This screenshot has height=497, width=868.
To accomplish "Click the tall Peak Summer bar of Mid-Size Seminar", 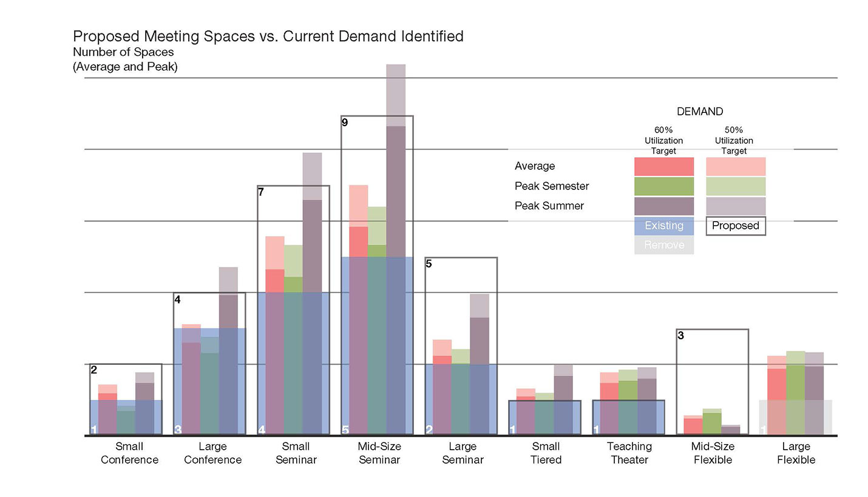I will tap(396, 249).
